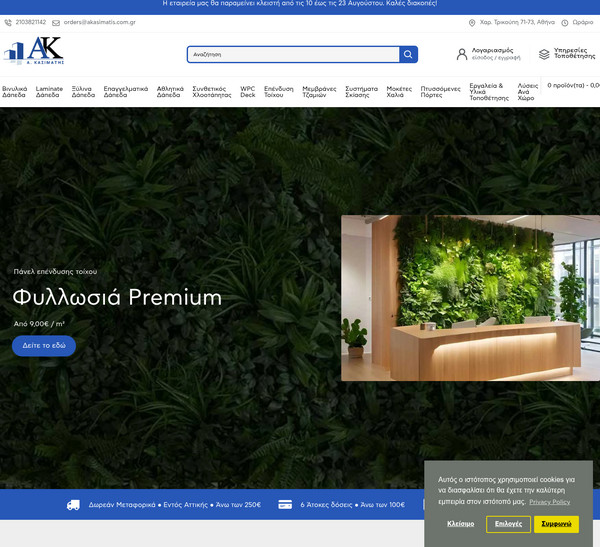Screen dimensions: 600x547
Task: Click the credit card icon
Action: coord(285,505)
